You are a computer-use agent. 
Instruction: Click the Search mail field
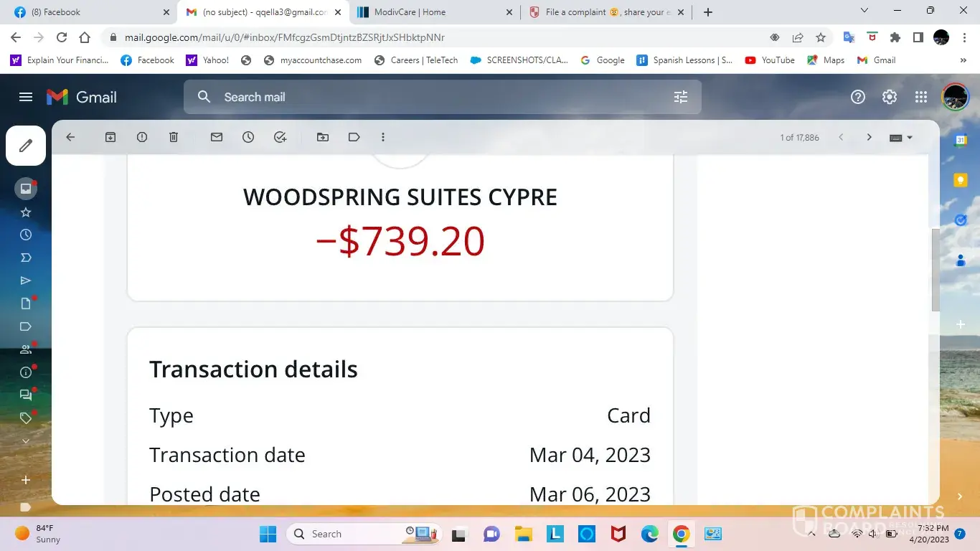tap(430, 97)
